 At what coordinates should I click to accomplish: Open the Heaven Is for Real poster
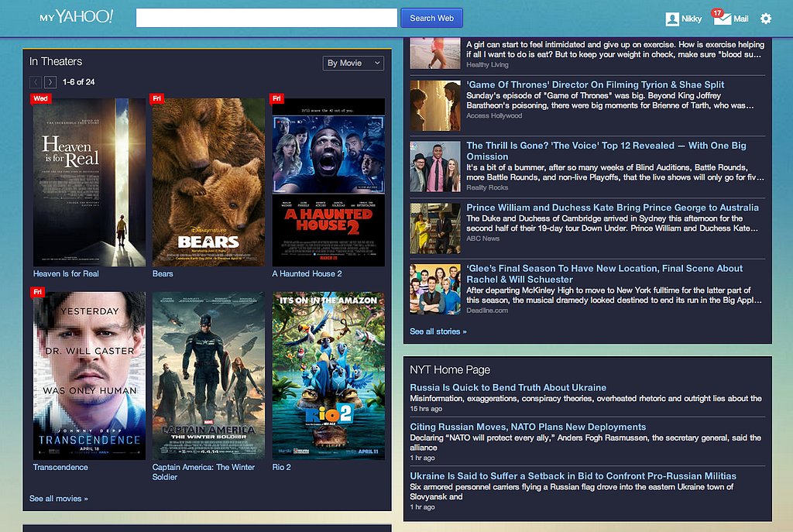[x=89, y=182]
